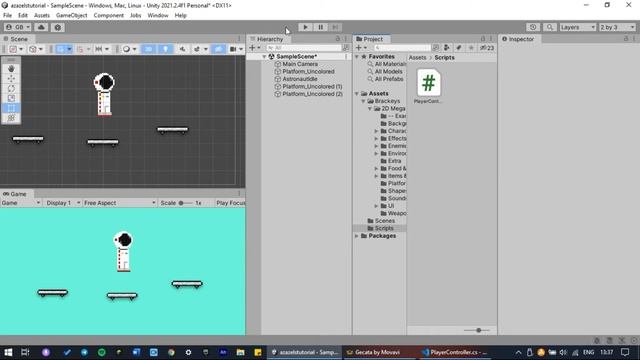This screenshot has width=640, height=360.
Task: Expand the Packages folder
Action: click(357, 236)
